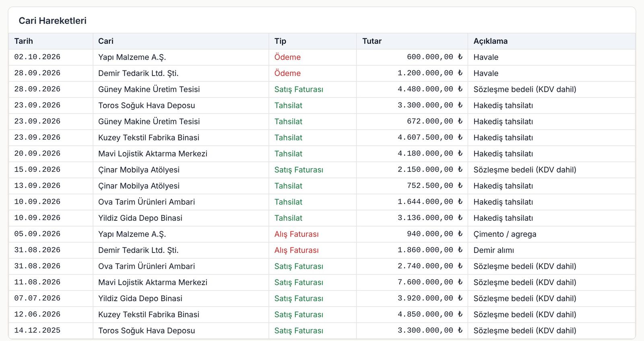Select Yildiz Gida Depo Binasi on 10.09.2026

coord(140,218)
